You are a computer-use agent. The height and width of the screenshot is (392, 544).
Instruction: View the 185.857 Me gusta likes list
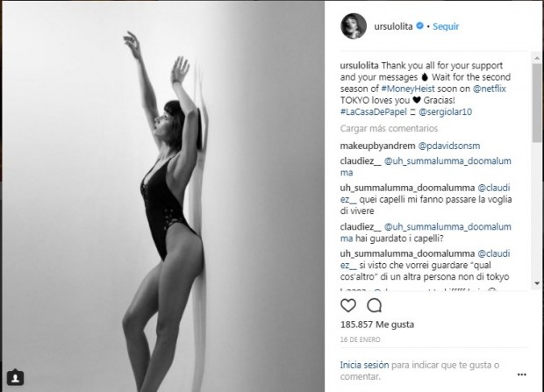[x=377, y=324]
